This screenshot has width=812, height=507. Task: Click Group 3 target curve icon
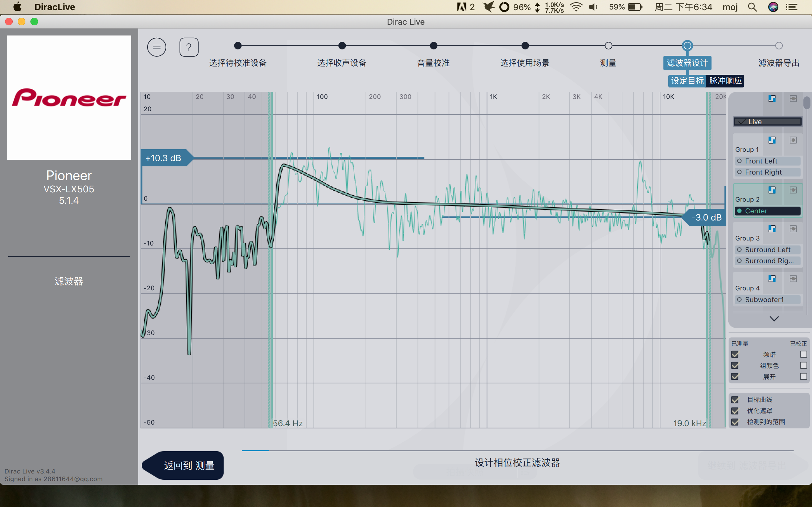[x=772, y=229]
